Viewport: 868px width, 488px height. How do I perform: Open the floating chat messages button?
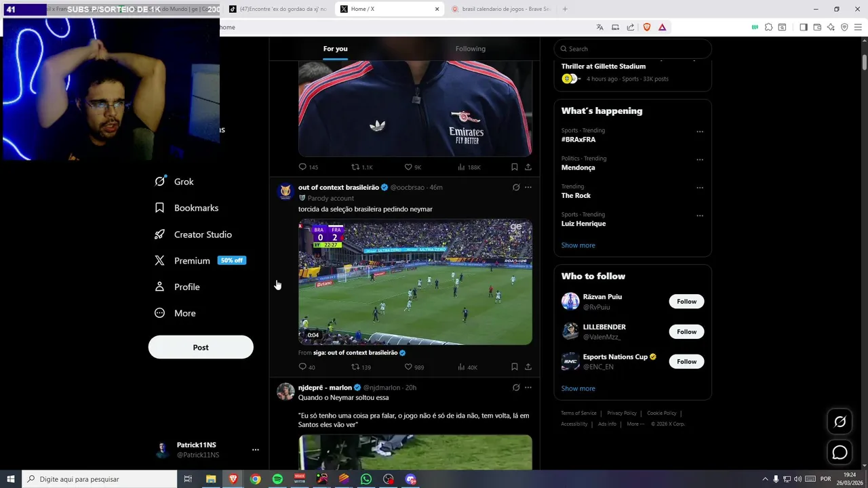pyautogui.click(x=840, y=452)
